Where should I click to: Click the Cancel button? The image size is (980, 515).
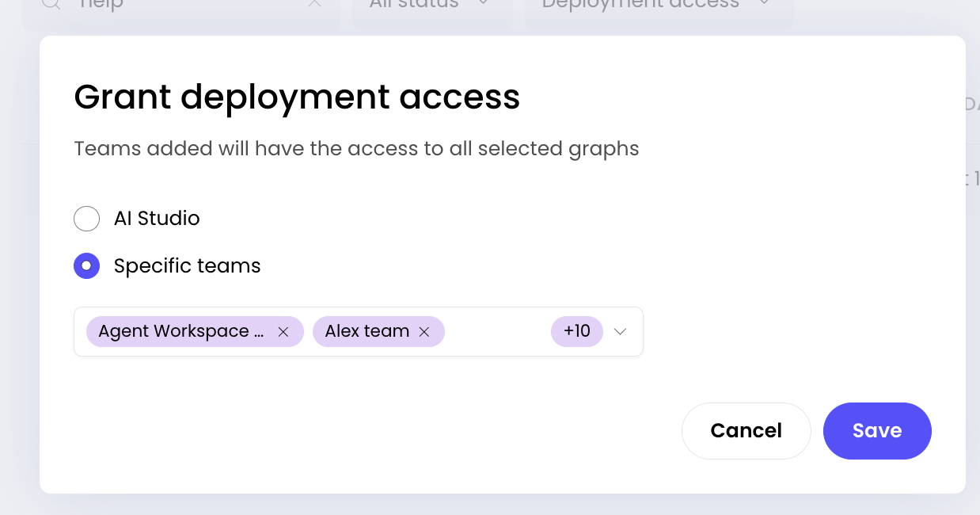point(746,430)
